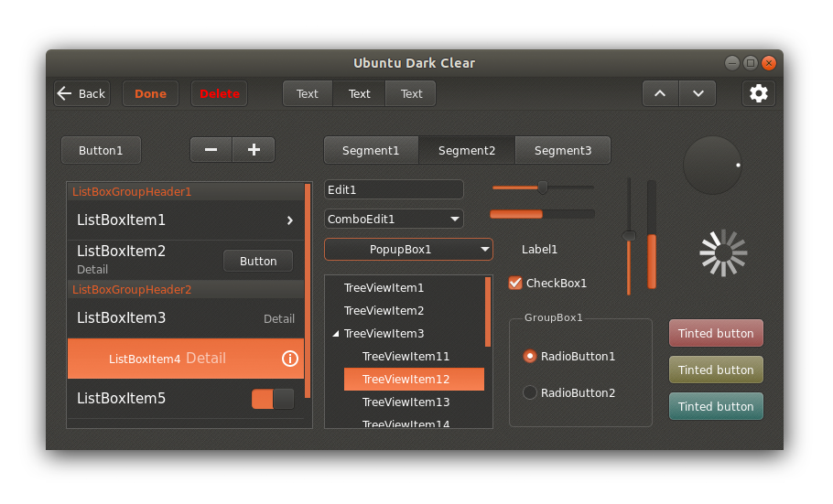The width and height of the screenshot is (833, 504).
Task: Click the horizontal slider thumb
Action: 543,188
